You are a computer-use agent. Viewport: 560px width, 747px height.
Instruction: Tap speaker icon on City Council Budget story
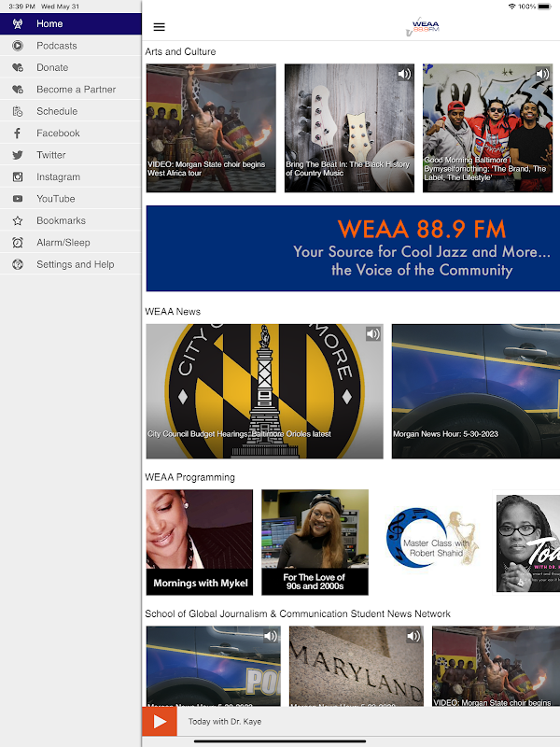click(x=372, y=334)
